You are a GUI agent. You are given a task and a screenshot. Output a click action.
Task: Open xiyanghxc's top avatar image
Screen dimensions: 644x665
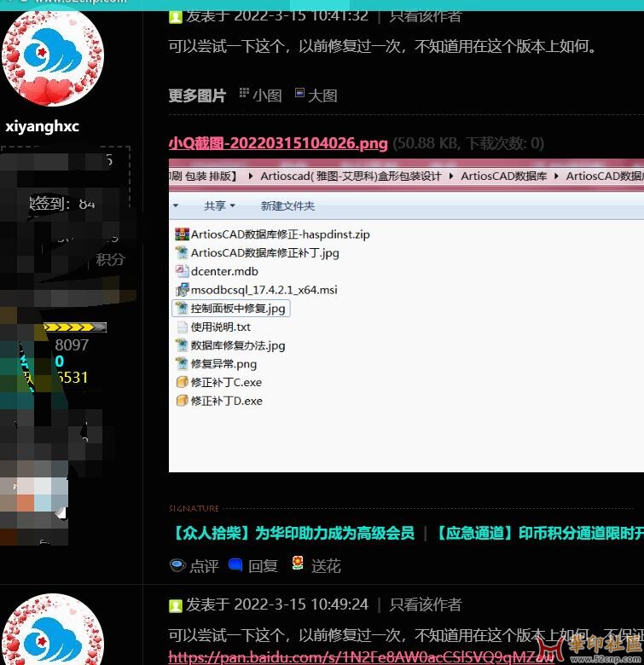click(53, 57)
